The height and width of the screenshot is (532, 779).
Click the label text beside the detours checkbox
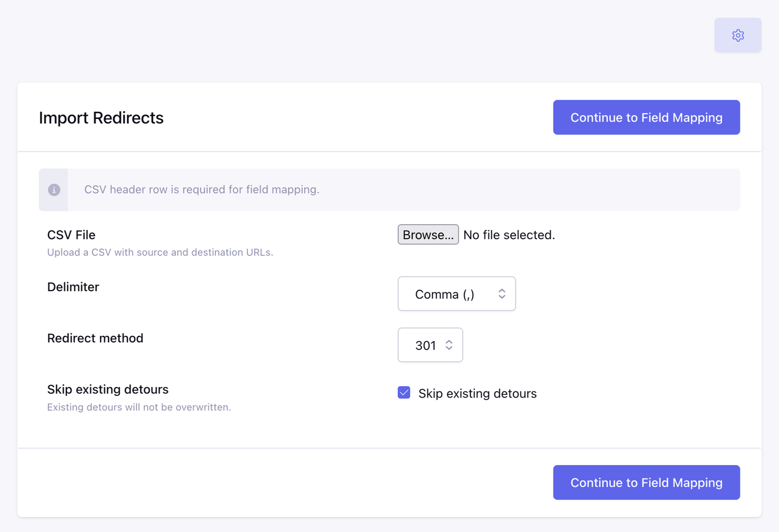tap(477, 393)
